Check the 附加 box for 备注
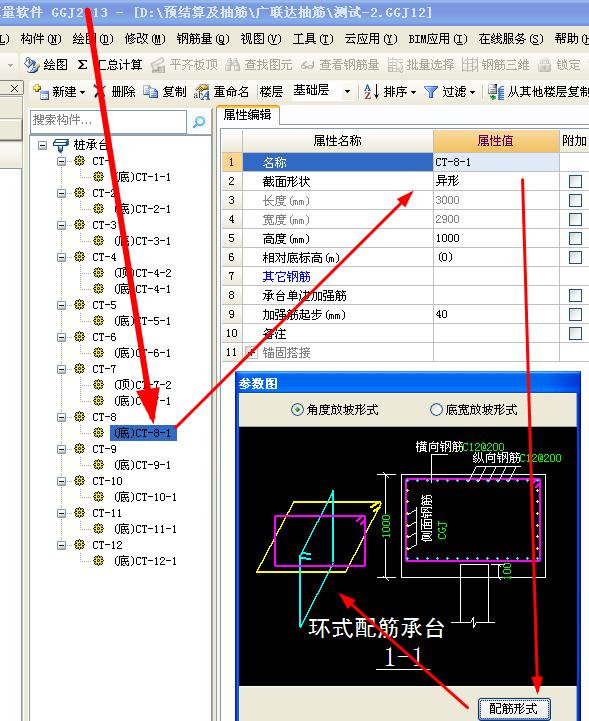 click(575, 333)
